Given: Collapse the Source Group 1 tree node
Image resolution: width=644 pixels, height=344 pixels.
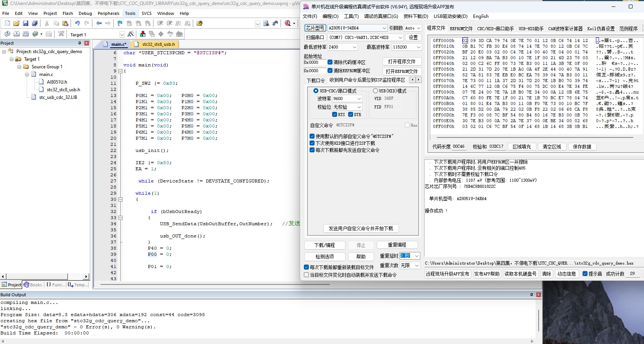Looking at the screenshot, I should pos(19,67).
